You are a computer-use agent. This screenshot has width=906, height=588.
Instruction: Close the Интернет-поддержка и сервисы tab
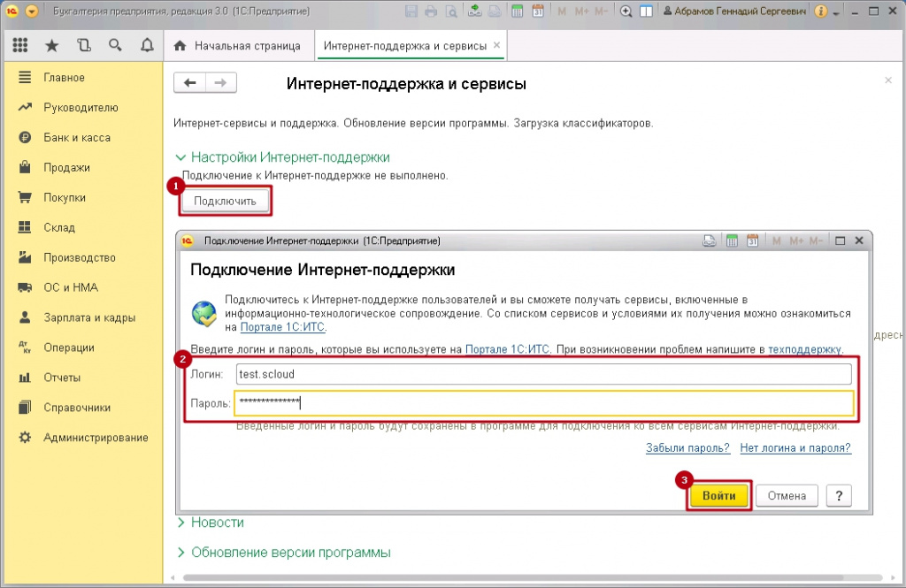tap(496, 45)
